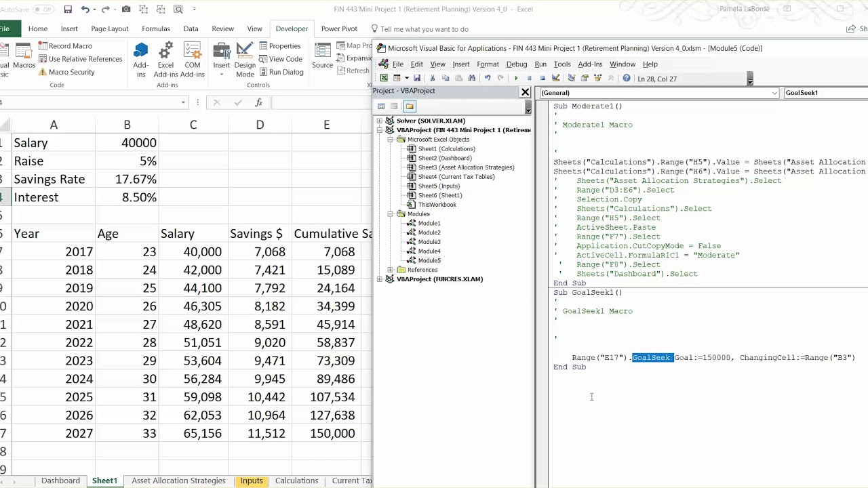The image size is (868, 488).
Task: Click Run Dialog in the Controls group
Action: pos(281,72)
